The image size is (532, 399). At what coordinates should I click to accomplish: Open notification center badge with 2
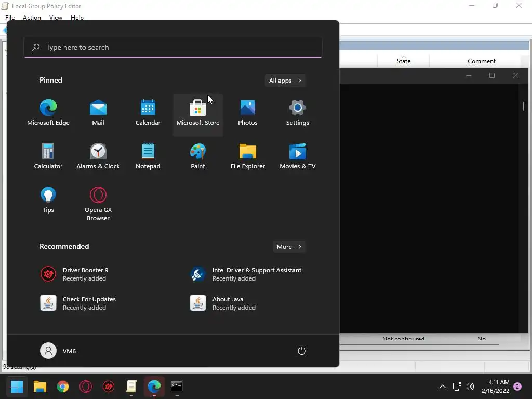(517, 387)
